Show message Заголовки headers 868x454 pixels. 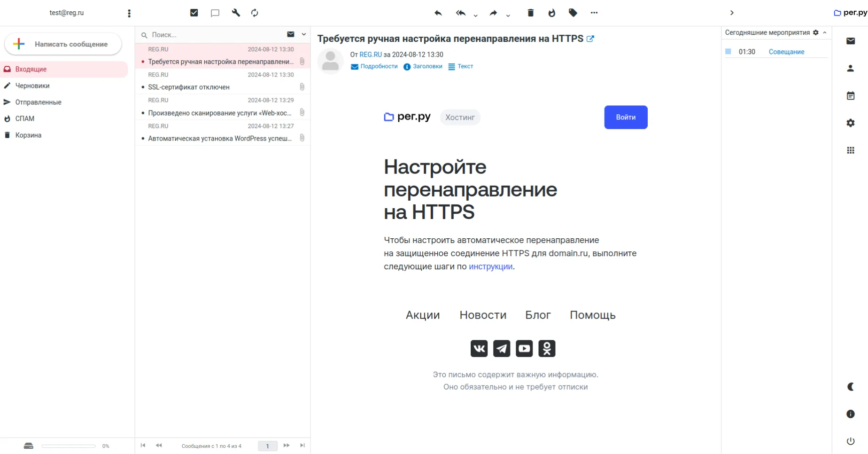(423, 66)
